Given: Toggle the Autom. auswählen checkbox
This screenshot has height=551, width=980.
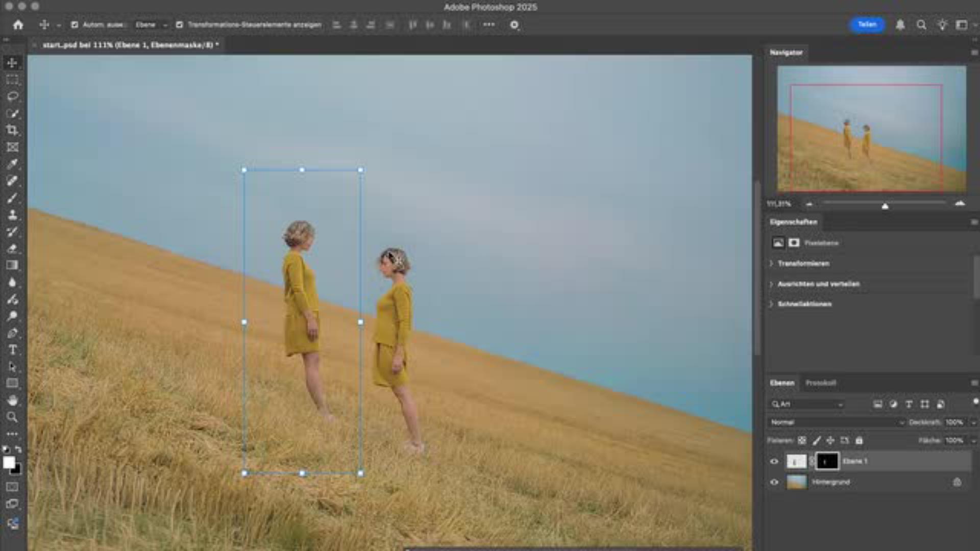Looking at the screenshot, I should 75,24.
